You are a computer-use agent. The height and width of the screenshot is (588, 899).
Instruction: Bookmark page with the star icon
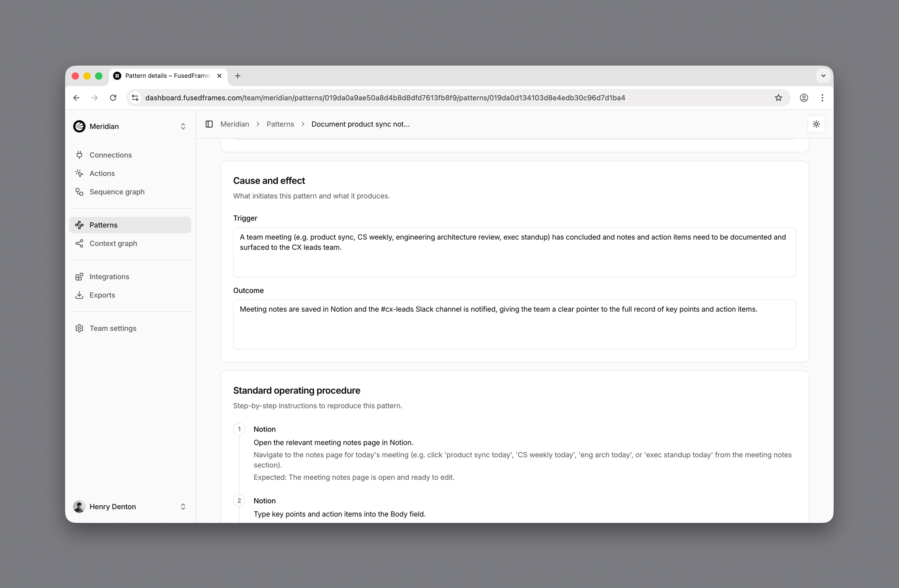click(x=779, y=98)
